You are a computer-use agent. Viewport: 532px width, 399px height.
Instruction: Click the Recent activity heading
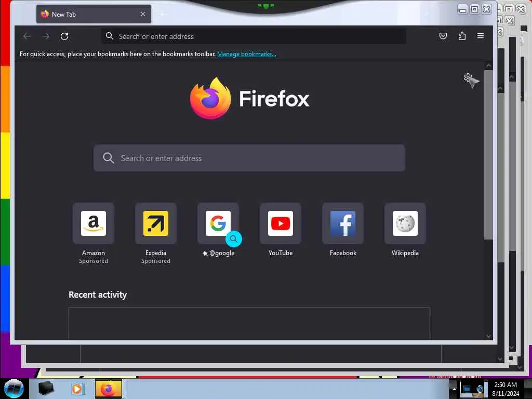tap(98, 295)
